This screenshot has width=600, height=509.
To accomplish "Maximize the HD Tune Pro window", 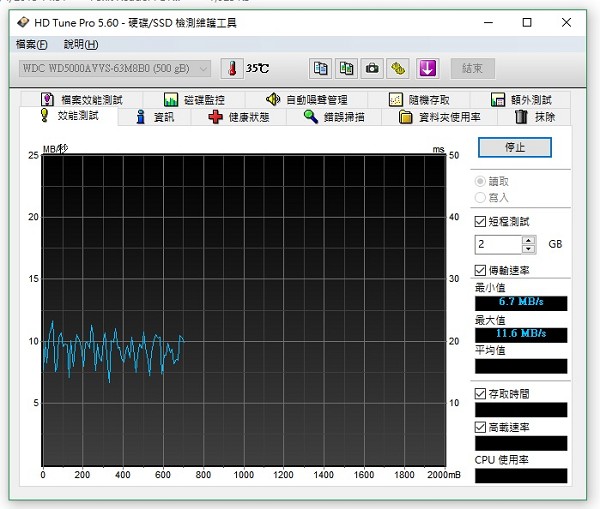I will tap(527, 23).
